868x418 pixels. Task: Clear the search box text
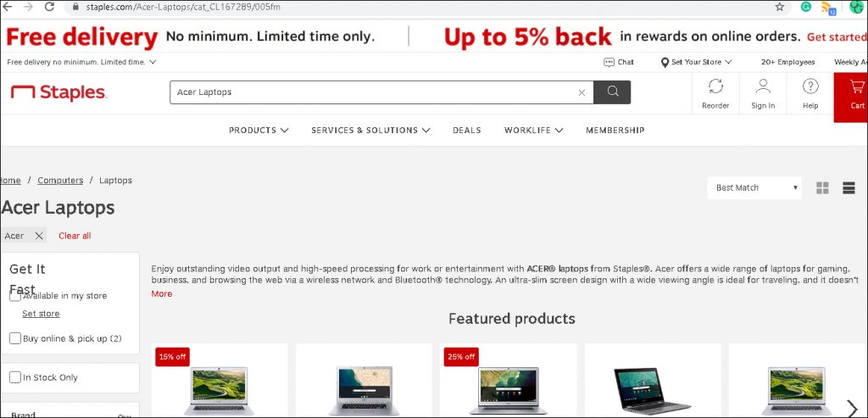coord(581,92)
